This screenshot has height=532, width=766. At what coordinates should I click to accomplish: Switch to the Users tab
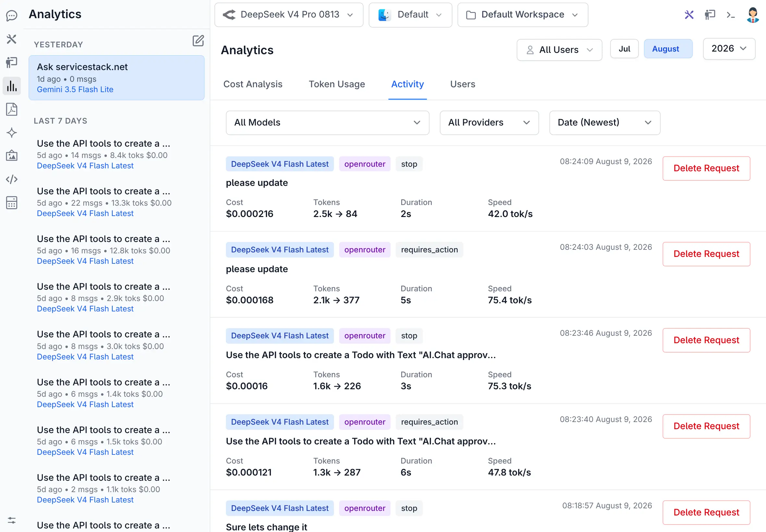pos(463,84)
